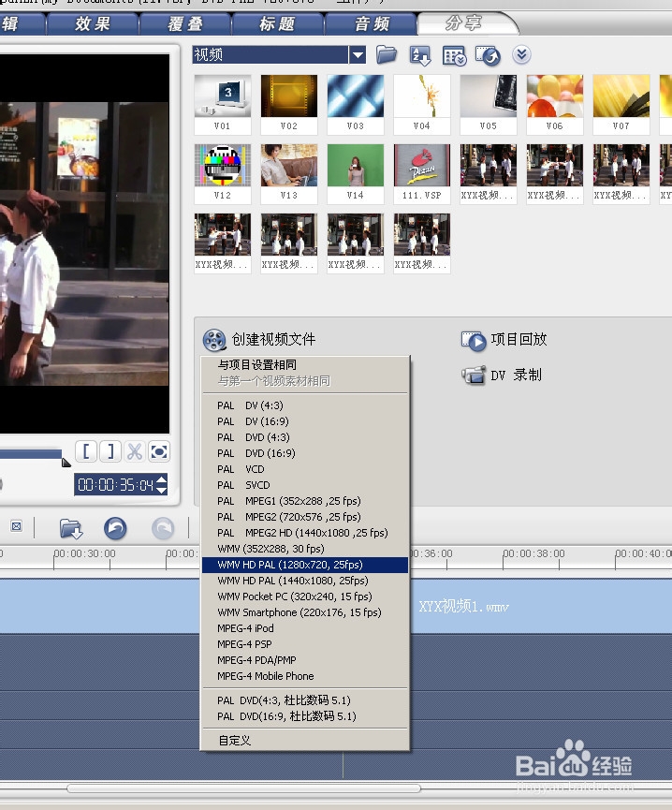
Task: Choose PAL DVD(4:3, 杜比数码 5.1)
Action: coord(305,700)
